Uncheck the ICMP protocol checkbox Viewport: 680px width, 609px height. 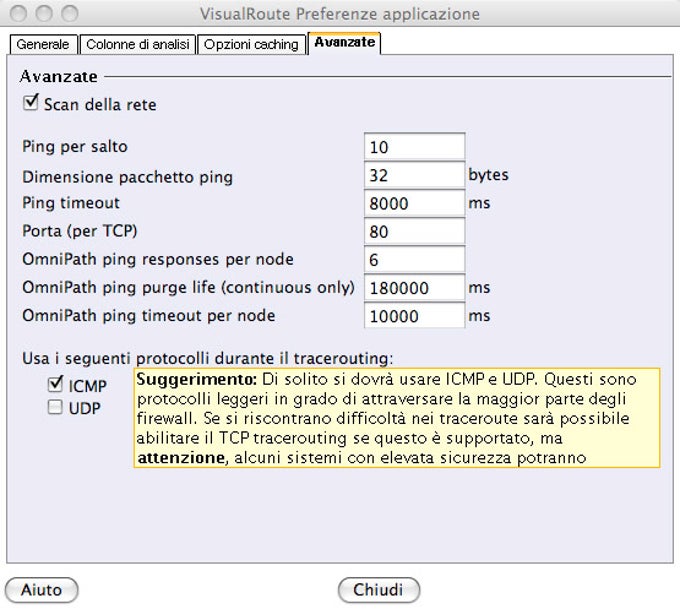[x=55, y=384]
